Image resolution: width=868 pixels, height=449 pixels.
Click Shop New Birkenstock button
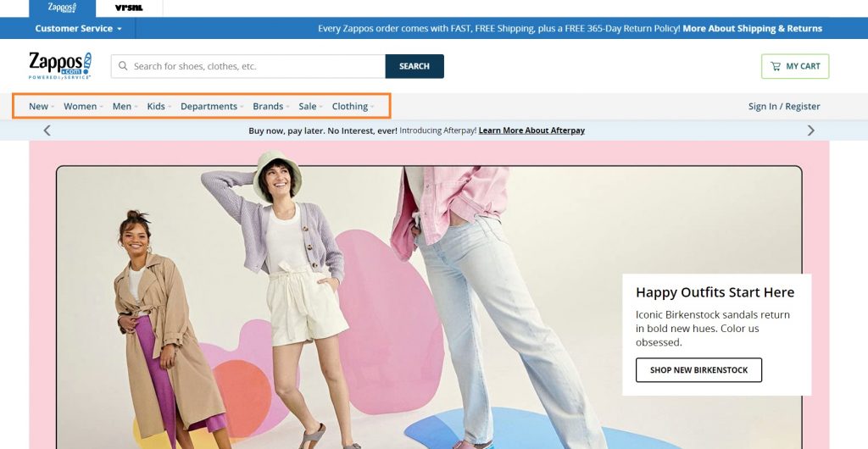[698, 370]
